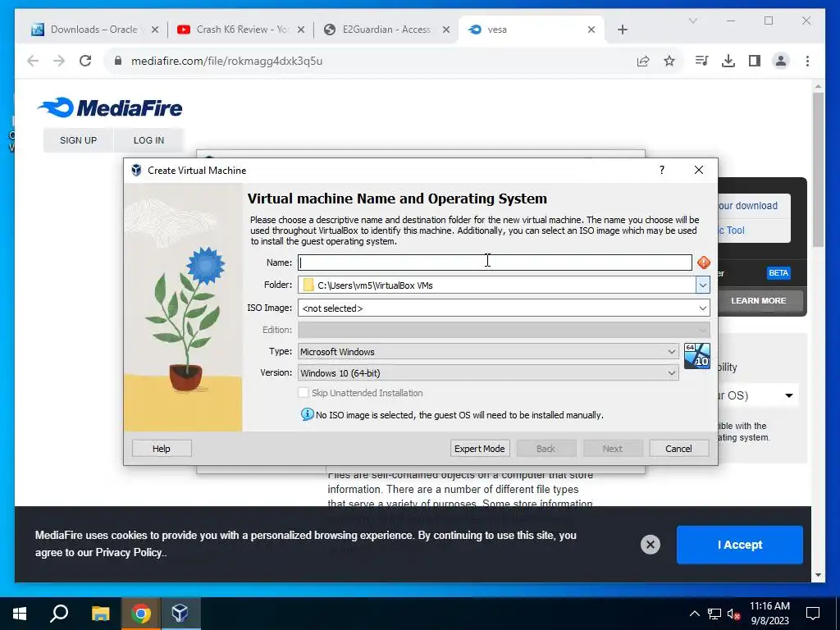Switch to the E2Guardian - Access tab
840x630 pixels.
(x=387, y=30)
